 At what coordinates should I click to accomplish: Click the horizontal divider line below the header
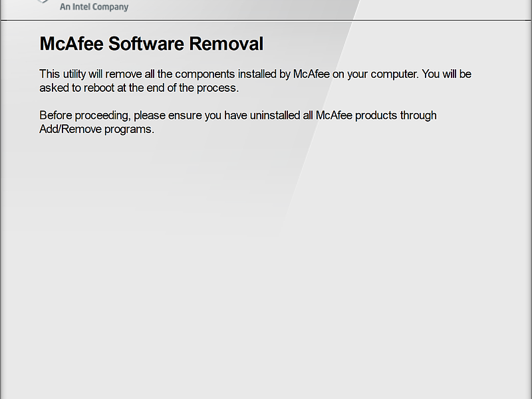[266, 21]
